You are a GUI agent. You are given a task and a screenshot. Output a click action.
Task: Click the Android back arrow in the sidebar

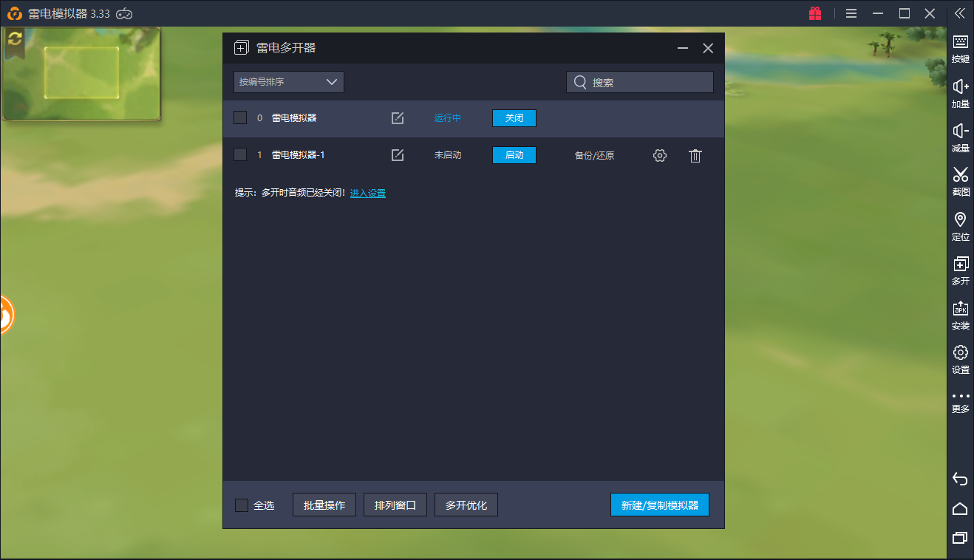click(x=960, y=479)
